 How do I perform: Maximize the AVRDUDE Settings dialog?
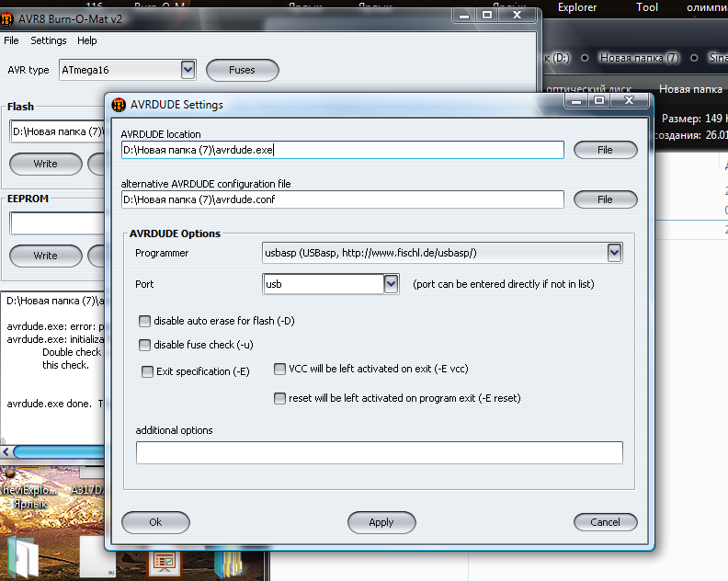599,101
